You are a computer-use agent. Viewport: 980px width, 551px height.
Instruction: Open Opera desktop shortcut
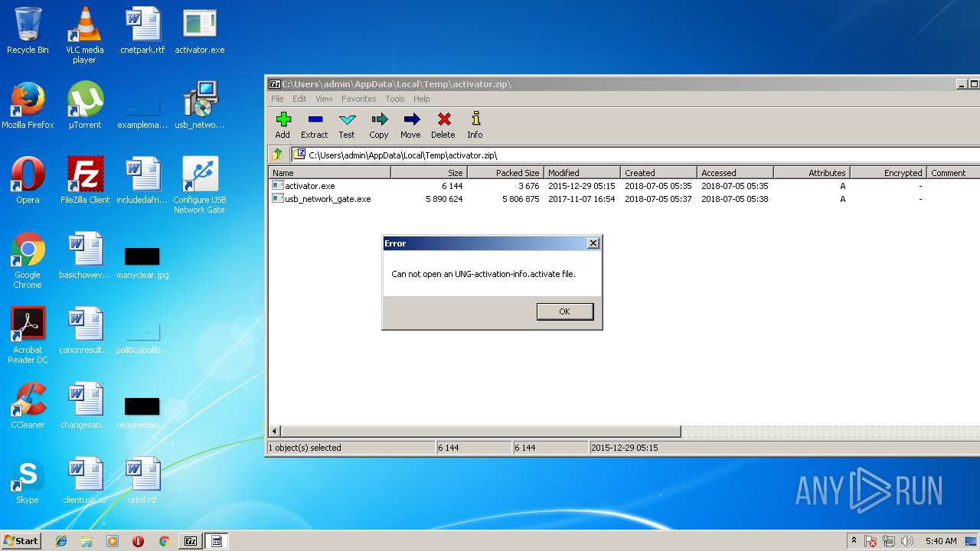click(28, 181)
